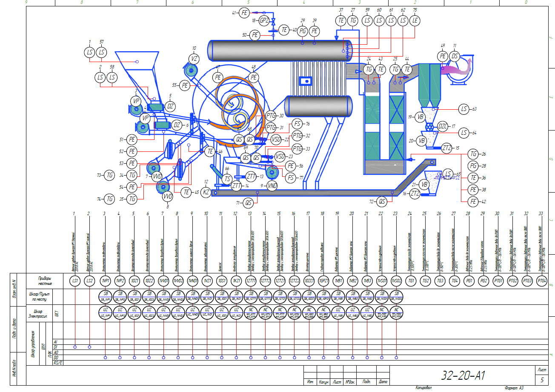Screen dimensions: 555x392
Task: Select the VZ fan bubble numbered 10
Action: 195,59
